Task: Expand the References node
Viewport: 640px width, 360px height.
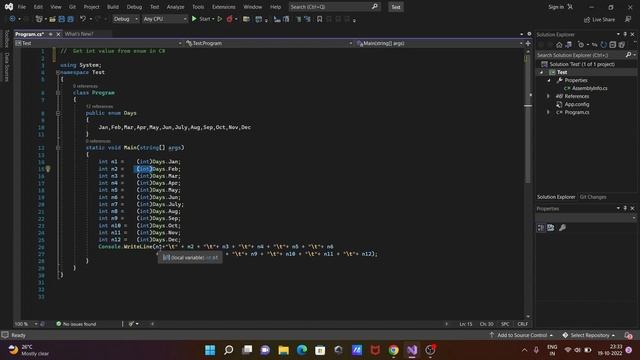Action: tap(549, 96)
